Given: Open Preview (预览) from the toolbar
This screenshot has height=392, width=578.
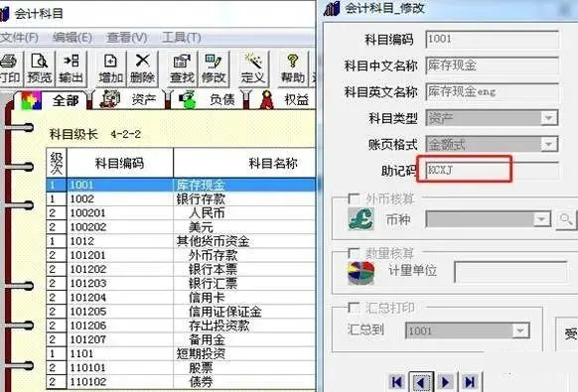Looking at the screenshot, I should [40, 68].
